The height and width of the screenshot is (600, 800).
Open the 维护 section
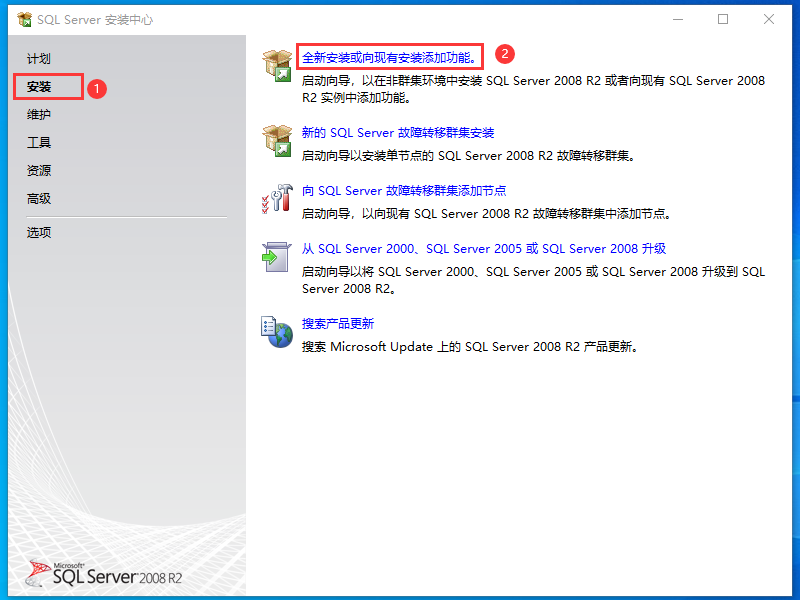pyautogui.click(x=39, y=115)
